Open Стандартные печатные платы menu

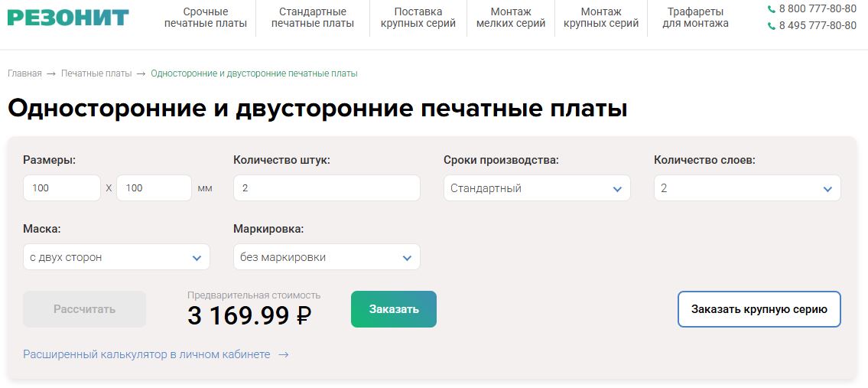tap(312, 17)
